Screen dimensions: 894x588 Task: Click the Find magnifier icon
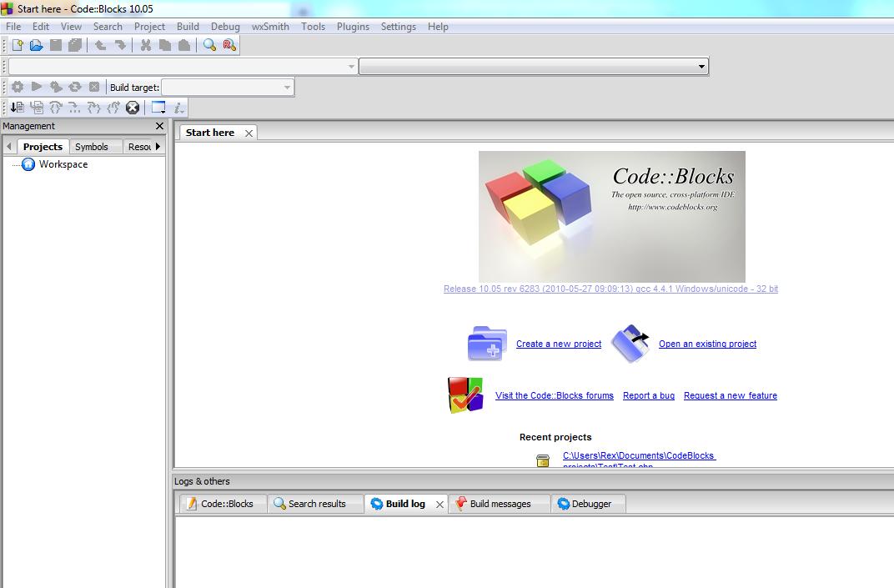(x=210, y=45)
